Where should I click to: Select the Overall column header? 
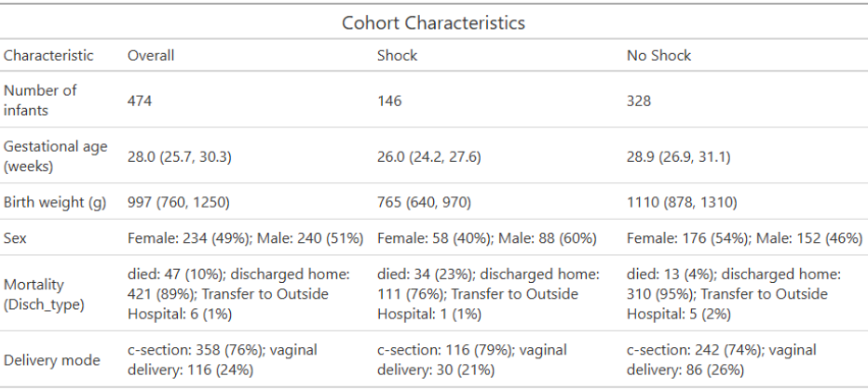[x=151, y=55]
